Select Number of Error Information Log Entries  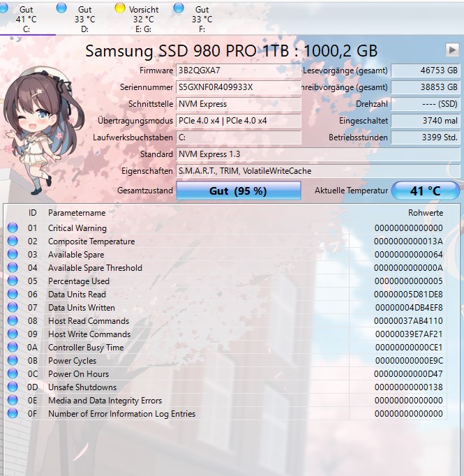point(121,414)
